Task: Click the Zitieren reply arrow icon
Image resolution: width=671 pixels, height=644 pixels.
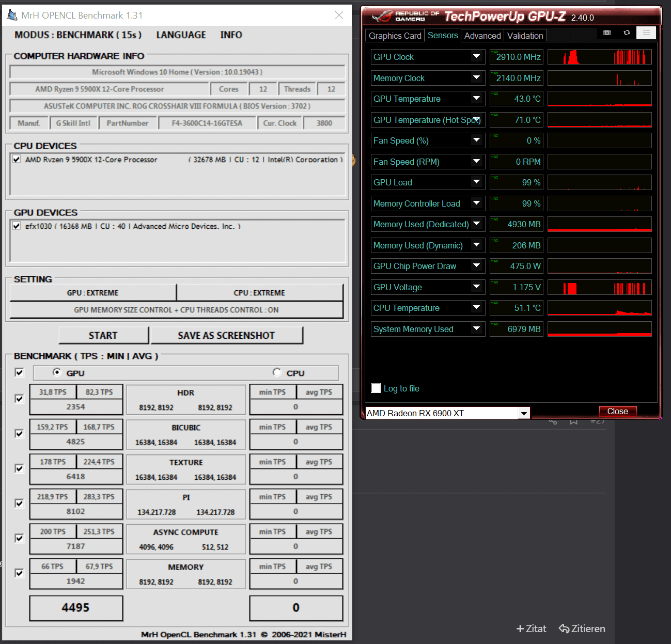Action: click(x=564, y=629)
